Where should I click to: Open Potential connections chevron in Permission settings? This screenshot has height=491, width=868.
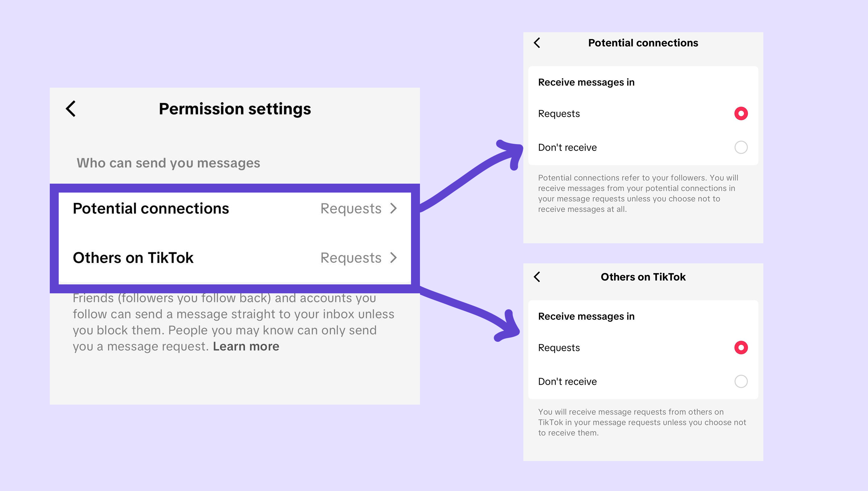point(393,209)
